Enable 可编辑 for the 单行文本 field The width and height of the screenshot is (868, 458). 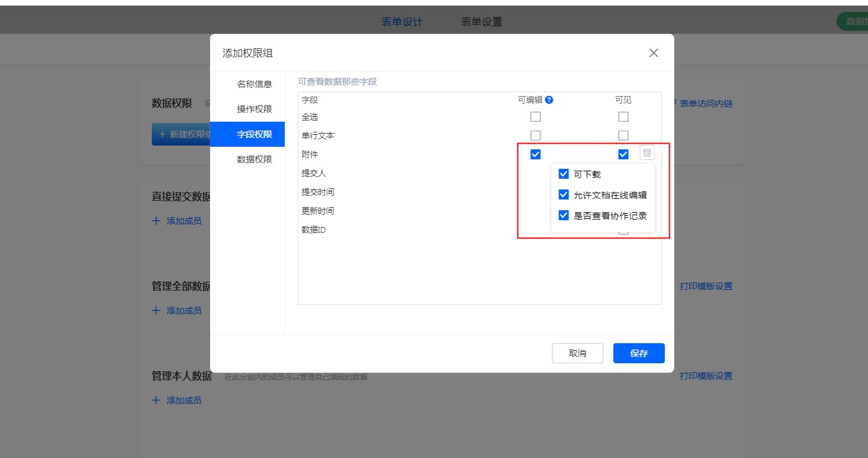[x=536, y=136]
